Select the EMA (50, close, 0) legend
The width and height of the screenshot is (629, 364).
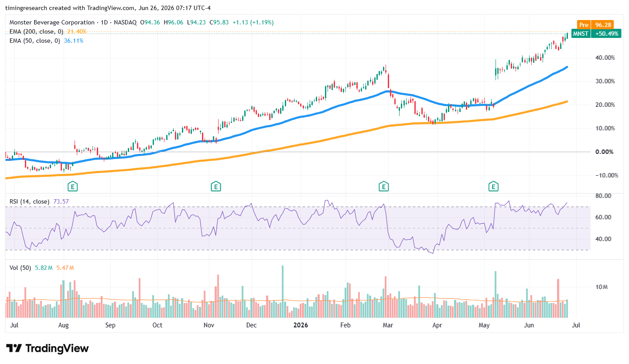pos(35,41)
